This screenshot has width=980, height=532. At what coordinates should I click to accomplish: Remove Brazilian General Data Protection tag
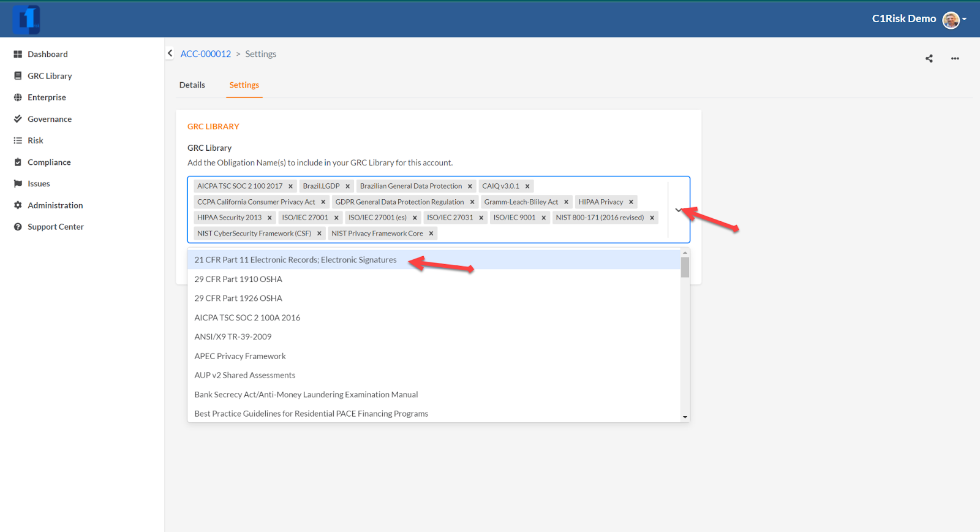click(470, 186)
